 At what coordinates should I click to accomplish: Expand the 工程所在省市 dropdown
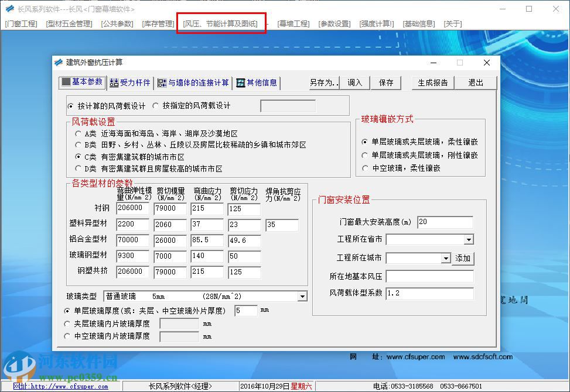pos(469,239)
